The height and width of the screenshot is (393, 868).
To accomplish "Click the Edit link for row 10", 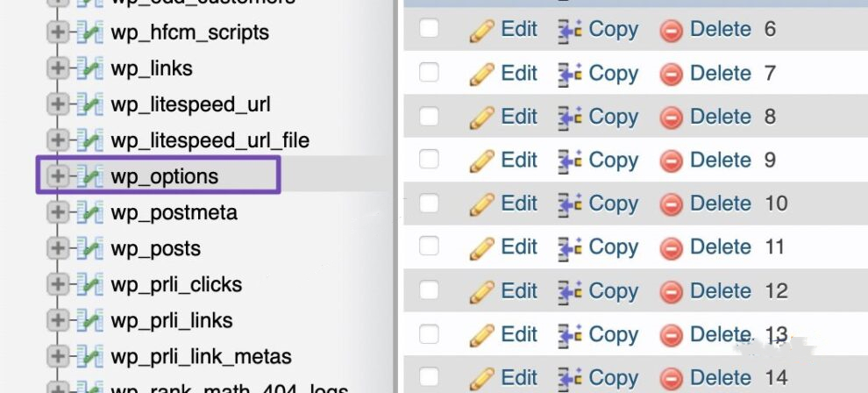I will pos(519,204).
